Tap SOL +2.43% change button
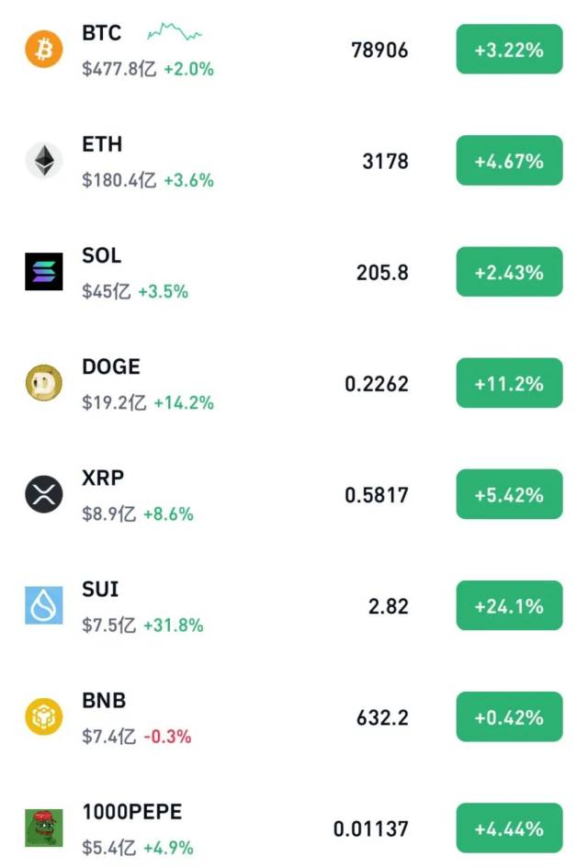This screenshot has width=588, height=868. click(x=509, y=272)
